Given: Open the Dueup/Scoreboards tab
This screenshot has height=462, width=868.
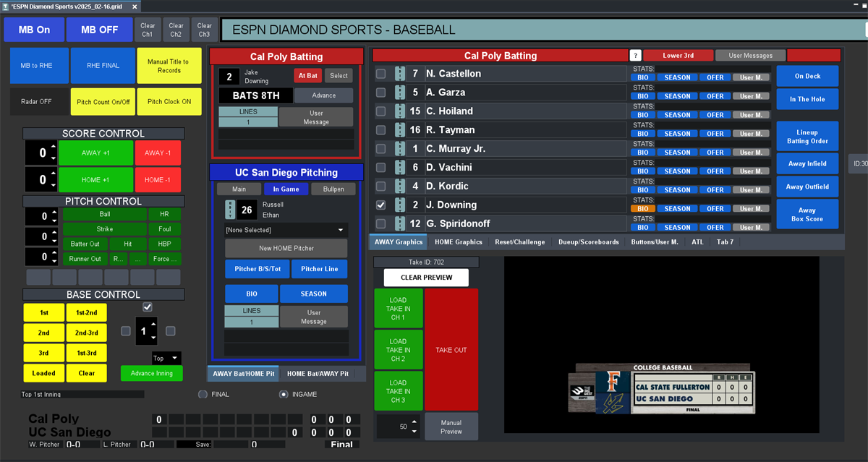Looking at the screenshot, I should tap(588, 241).
